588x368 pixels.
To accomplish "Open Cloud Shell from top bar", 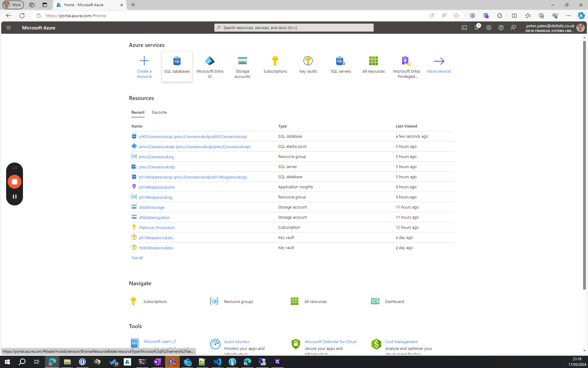I will point(464,28).
